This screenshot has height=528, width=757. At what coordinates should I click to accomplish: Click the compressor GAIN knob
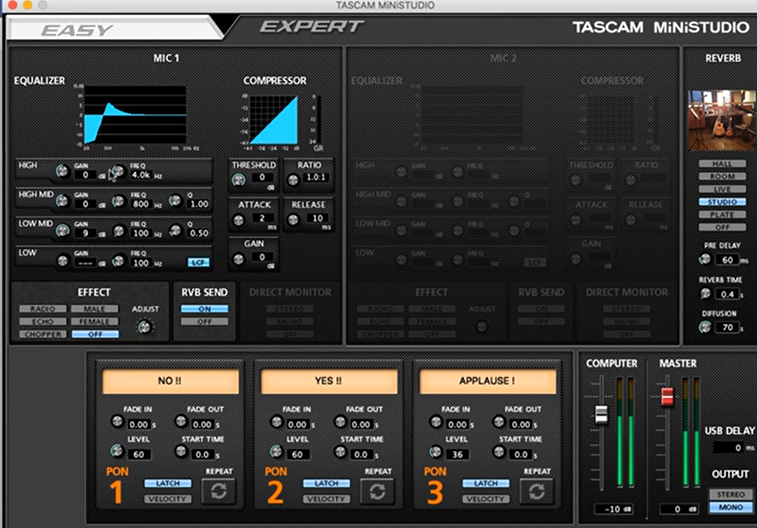238,259
